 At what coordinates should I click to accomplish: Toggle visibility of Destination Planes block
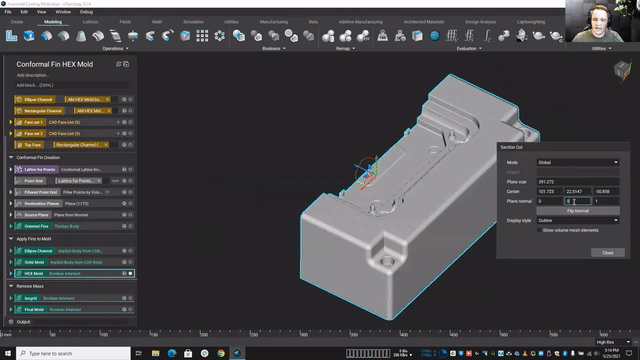(131, 203)
